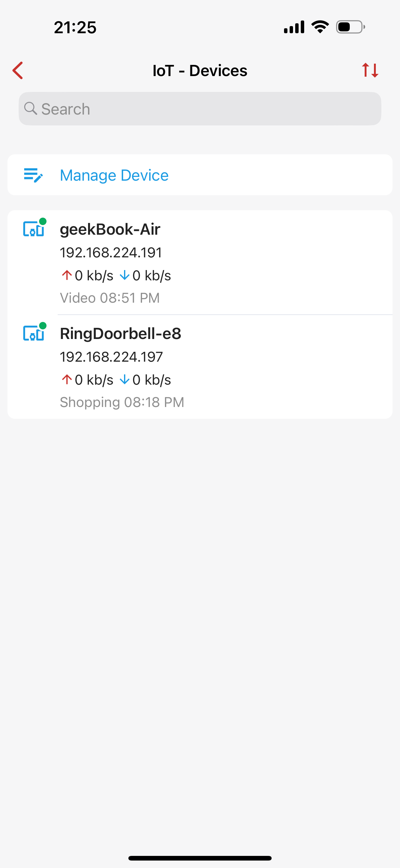
Task: Open geekBook-Air device details
Action: click(110, 229)
